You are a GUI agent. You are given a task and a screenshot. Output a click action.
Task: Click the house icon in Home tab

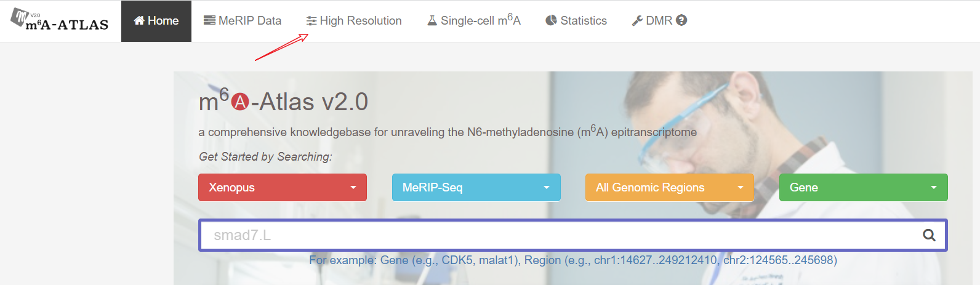pyautogui.click(x=139, y=20)
